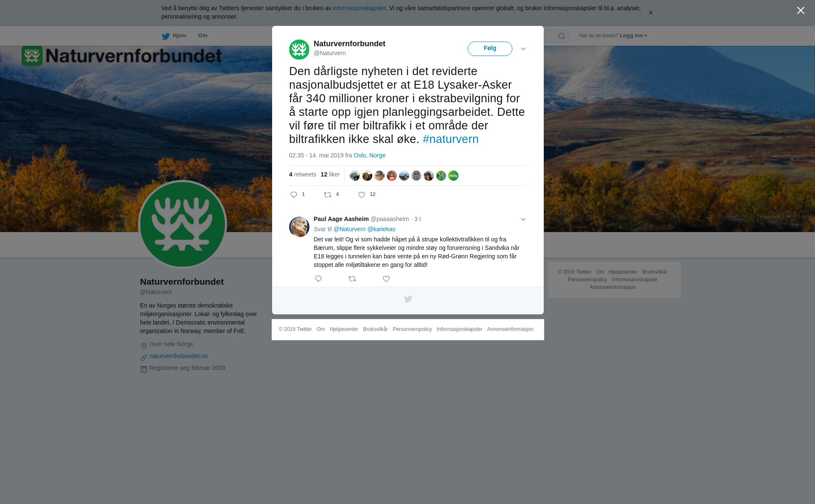Retweet Paul Aage Aasheim's reply

pos(352,279)
